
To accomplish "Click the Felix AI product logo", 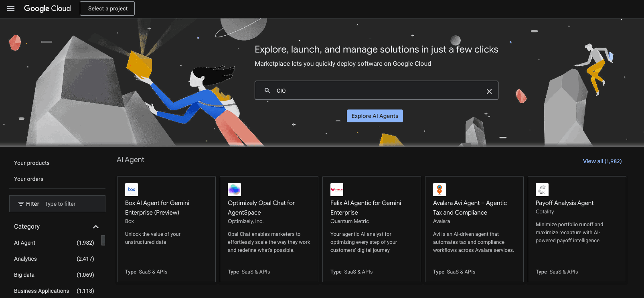I will pyautogui.click(x=337, y=189).
